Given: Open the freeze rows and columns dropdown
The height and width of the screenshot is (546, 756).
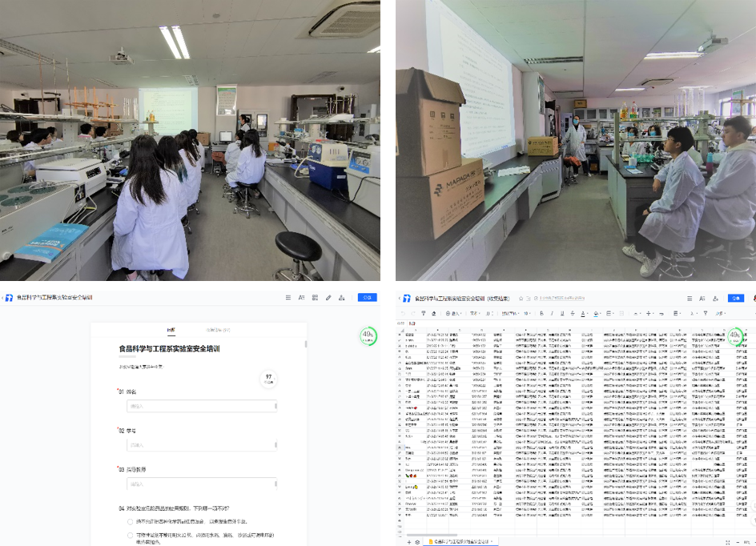Looking at the screenshot, I should pos(677,314).
